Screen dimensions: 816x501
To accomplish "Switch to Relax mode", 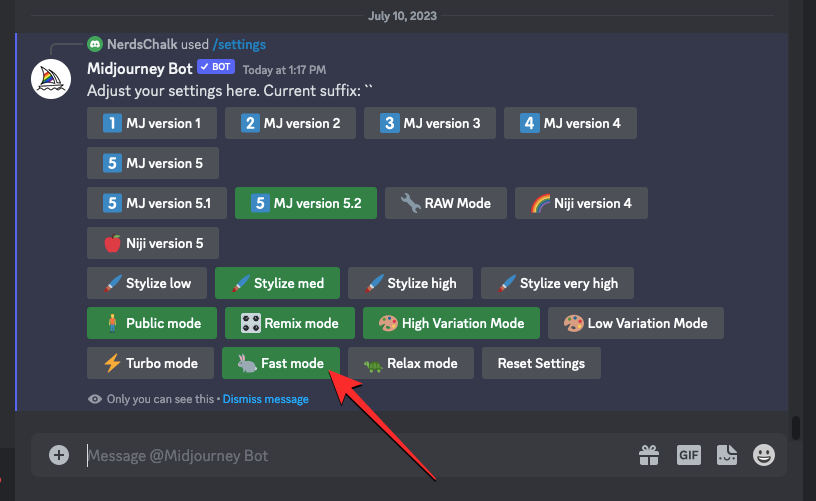I will 411,363.
